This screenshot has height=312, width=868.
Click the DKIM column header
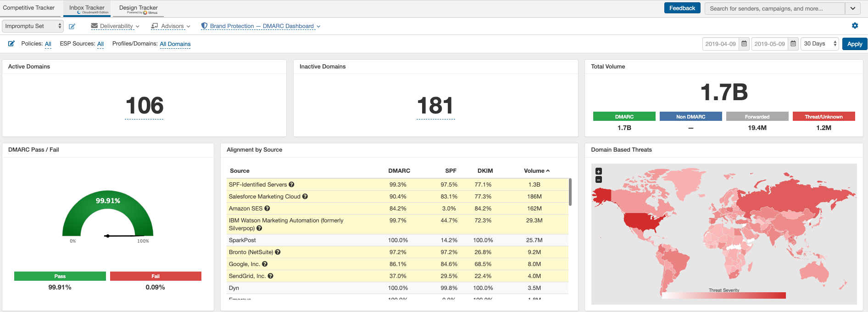pyautogui.click(x=485, y=171)
